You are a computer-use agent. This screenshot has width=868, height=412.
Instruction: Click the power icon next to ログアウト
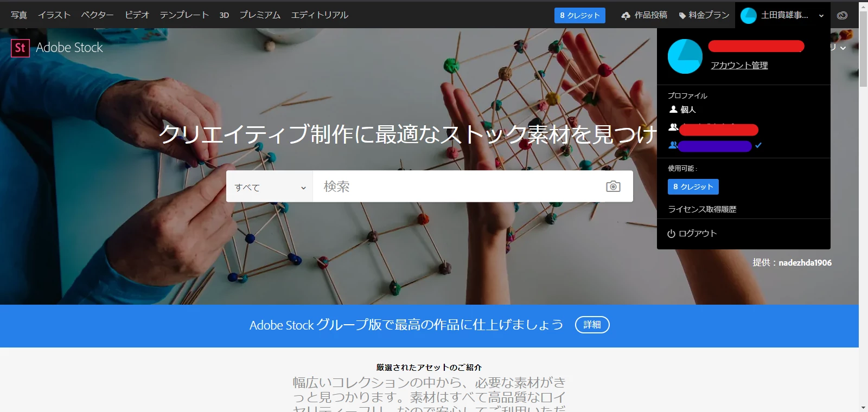[671, 234]
